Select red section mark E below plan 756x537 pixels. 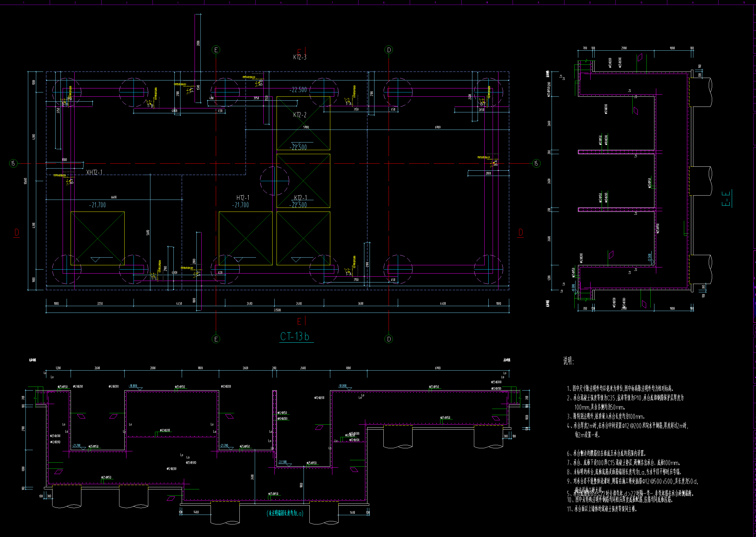pyautogui.click(x=300, y=321)
